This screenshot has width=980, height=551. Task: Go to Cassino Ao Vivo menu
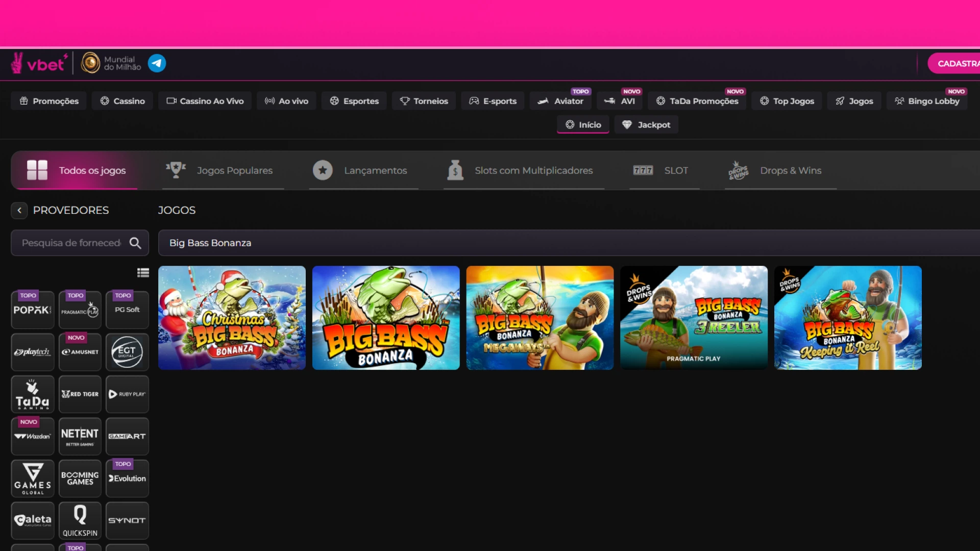[206, 101]
